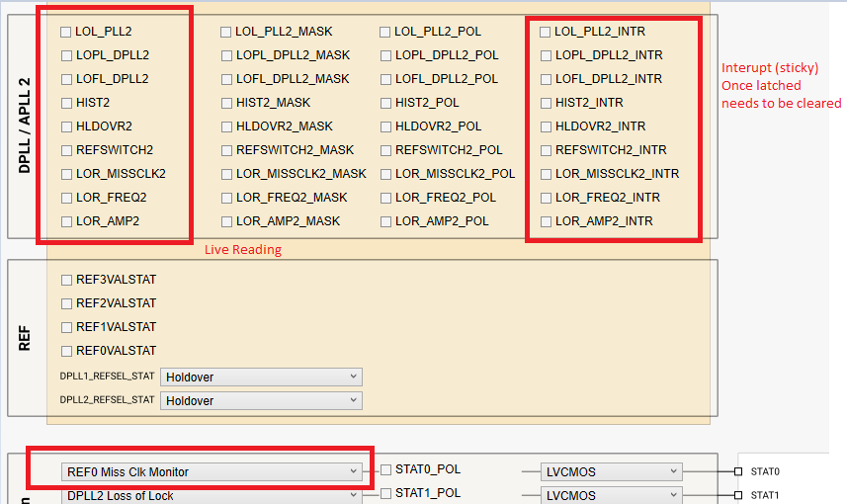Toggle LOR_FREQ2_POL checkbox
This screenshot has width=847, height=504.
point(385,199)
